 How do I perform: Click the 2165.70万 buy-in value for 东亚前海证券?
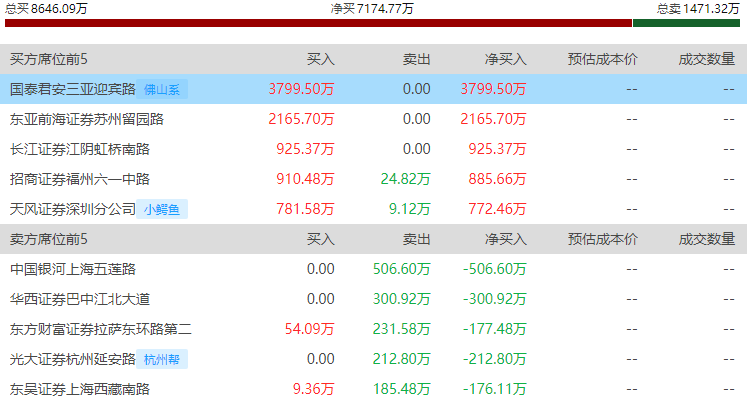[302, 119]
